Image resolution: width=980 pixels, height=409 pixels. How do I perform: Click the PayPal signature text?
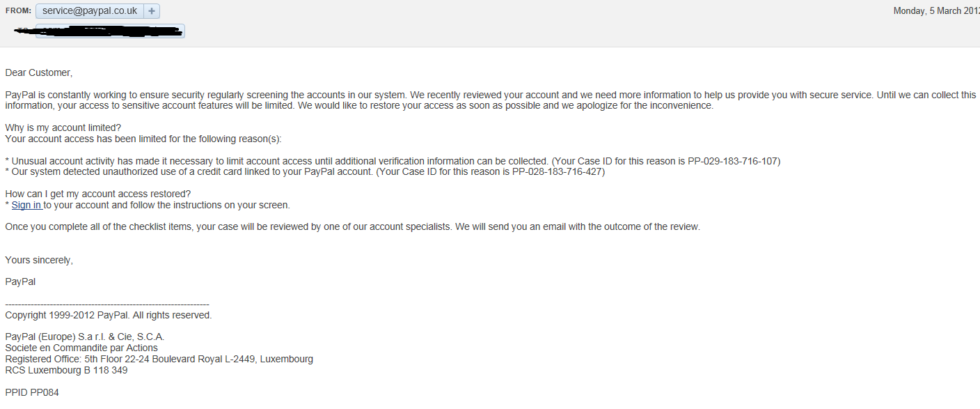coord(20,281)
